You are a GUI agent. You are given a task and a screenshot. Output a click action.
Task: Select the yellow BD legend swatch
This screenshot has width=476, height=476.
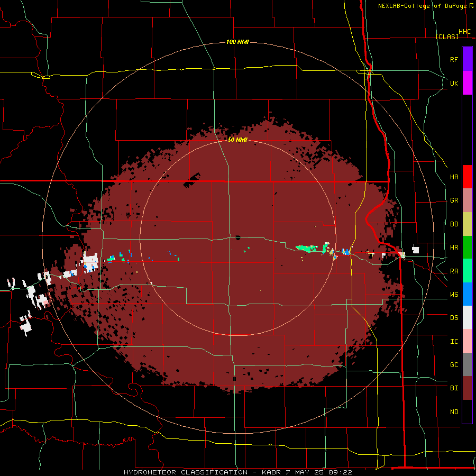coord(467,224)
